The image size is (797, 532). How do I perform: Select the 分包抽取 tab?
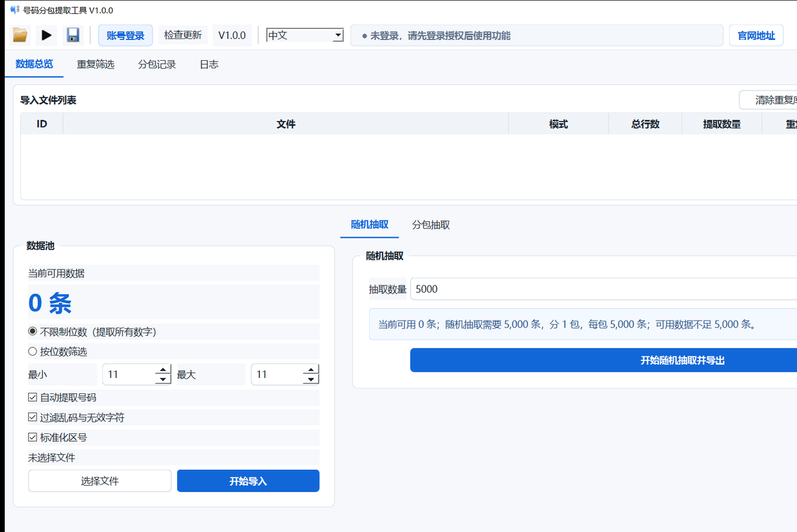[x=431, y=225]
